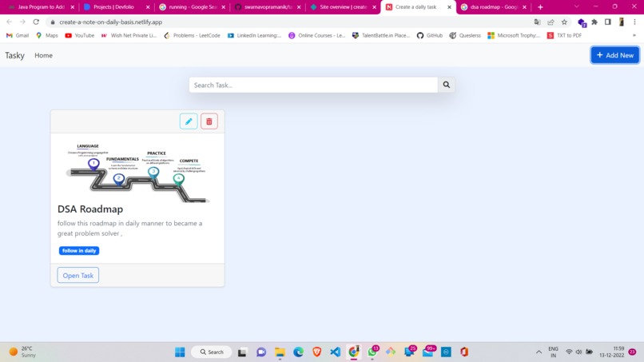Viewport: 644px width, 362px height.
Task: Go to Home in the navbar
Action: (43, 55)
